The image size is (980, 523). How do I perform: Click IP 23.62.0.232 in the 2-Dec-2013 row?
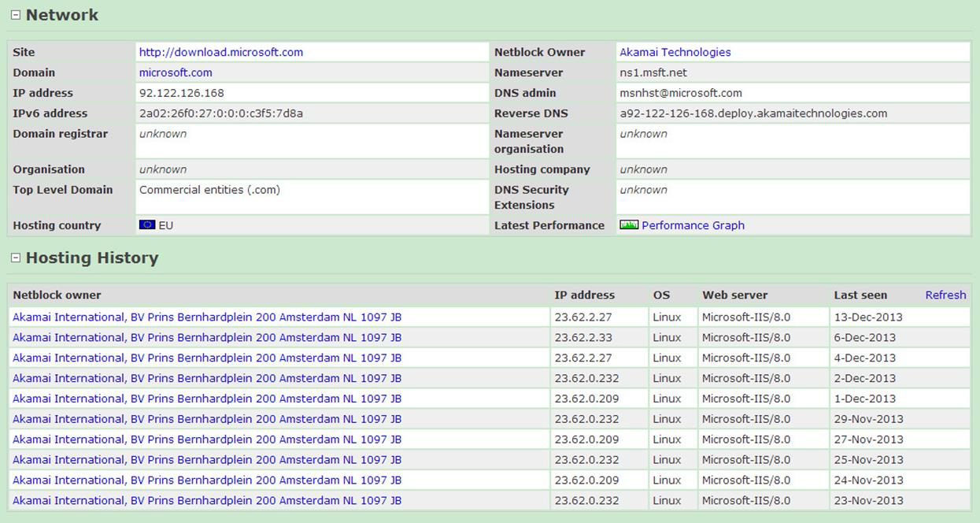click(586, 378)
